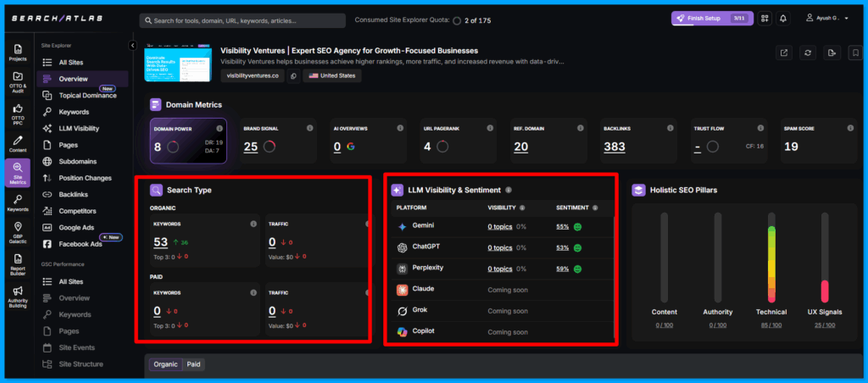Click the Finish Setup button
This screenshot has height=383, width=868.
(711, 19)
